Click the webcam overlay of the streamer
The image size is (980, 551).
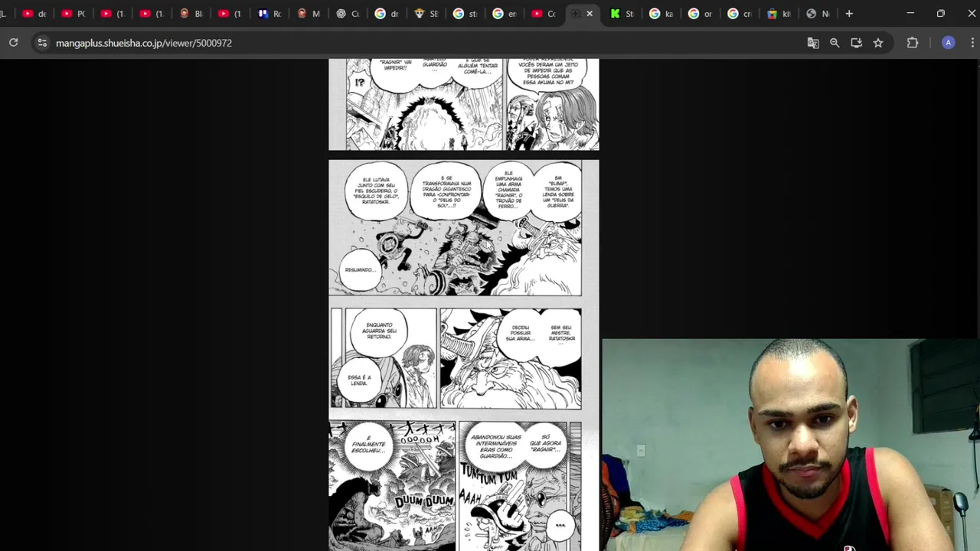click(x=791, y=445)
